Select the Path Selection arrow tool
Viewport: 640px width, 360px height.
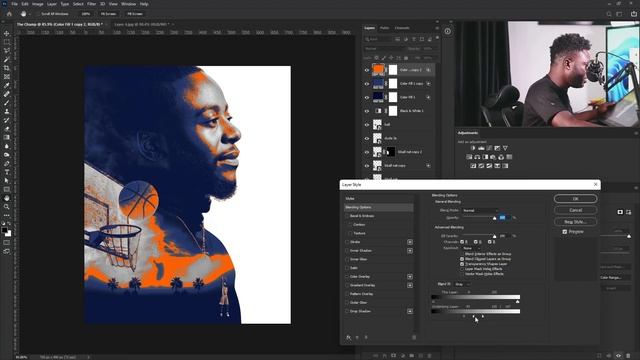point(7,180)
